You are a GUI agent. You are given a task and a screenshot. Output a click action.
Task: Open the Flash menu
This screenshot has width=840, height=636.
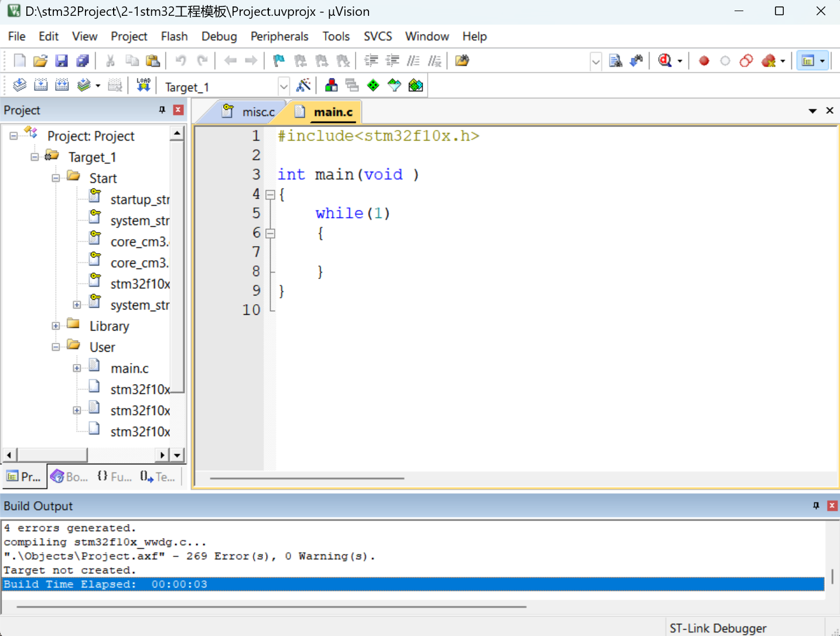tap(174, 36)
